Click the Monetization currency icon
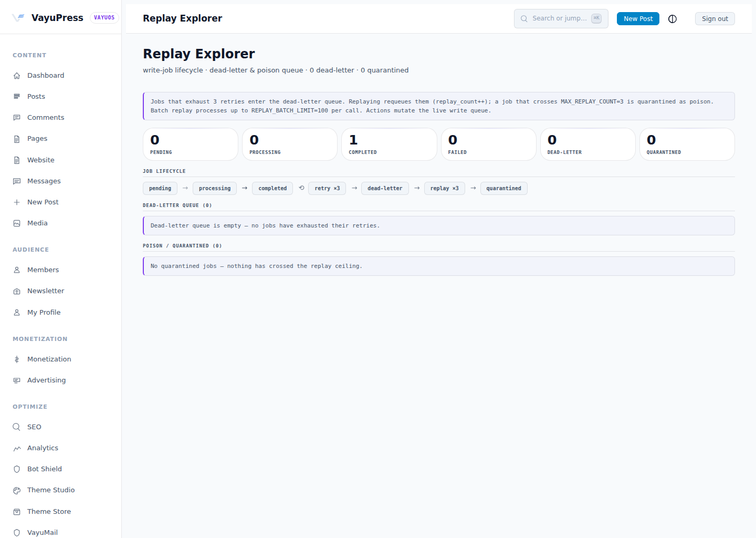The width and height of the screenshot is (756, 538). click(x=17, y=359)
